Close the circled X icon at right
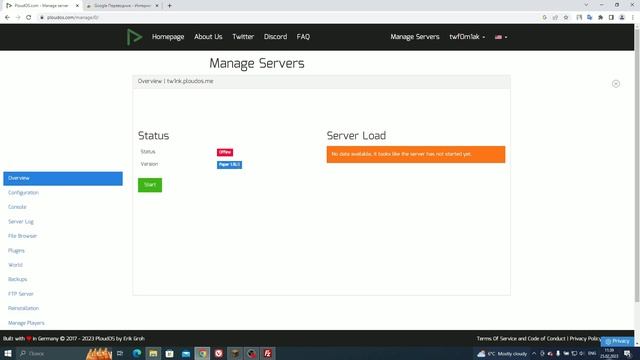The image size is (640, 360). (x=616, y=84)
